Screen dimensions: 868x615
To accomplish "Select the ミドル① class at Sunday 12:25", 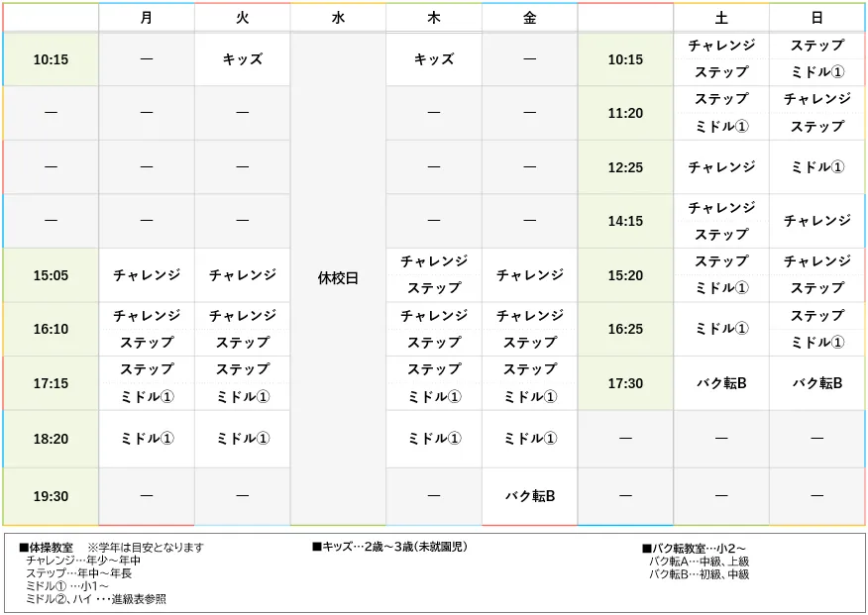I will point(816,166).
